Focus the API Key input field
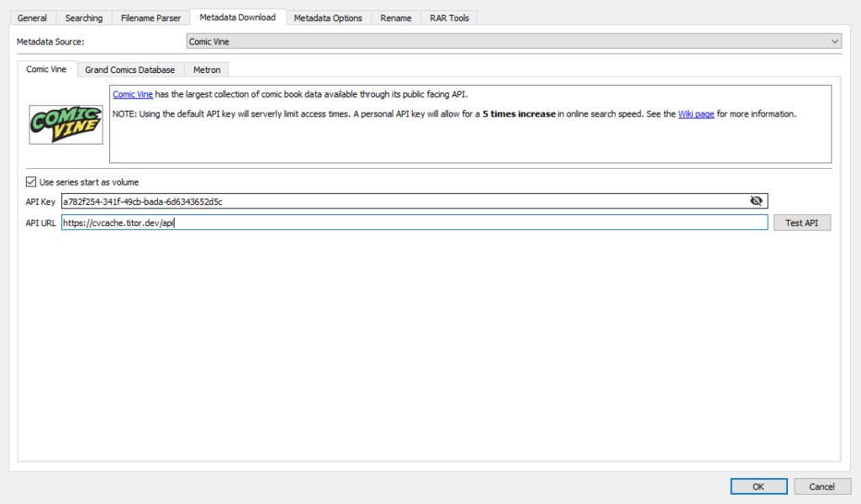The height and width of the screenshot is (504, 861). click(x=415, y=202)
